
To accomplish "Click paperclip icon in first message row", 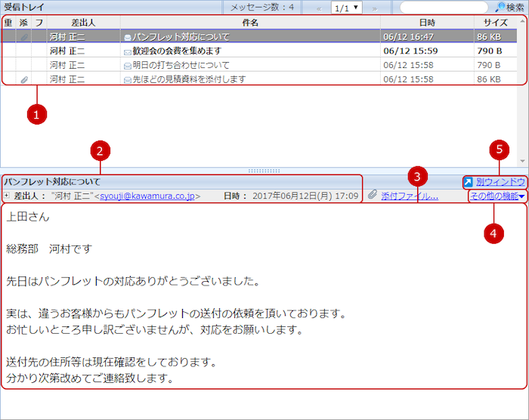I will (24, 36).
